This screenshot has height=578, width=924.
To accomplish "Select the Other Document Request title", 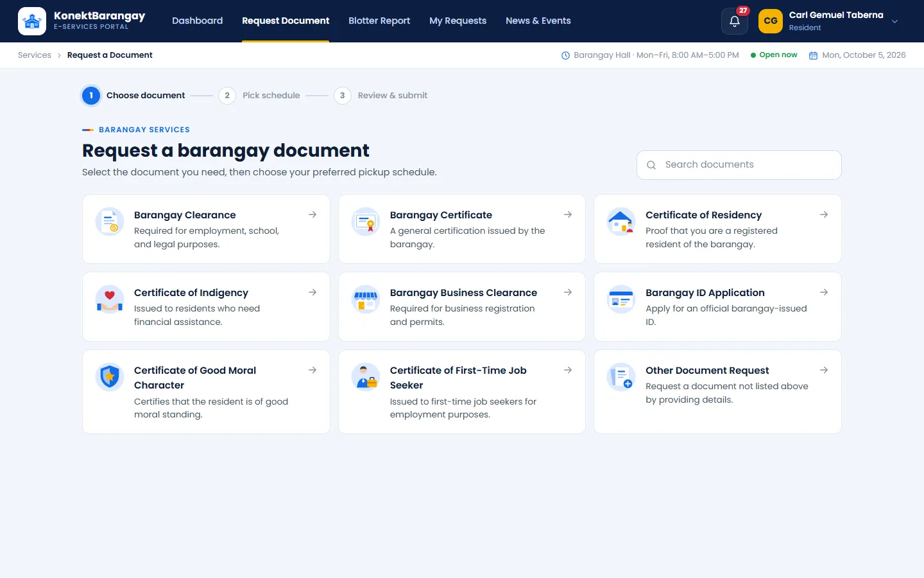I will pos(707,371).
